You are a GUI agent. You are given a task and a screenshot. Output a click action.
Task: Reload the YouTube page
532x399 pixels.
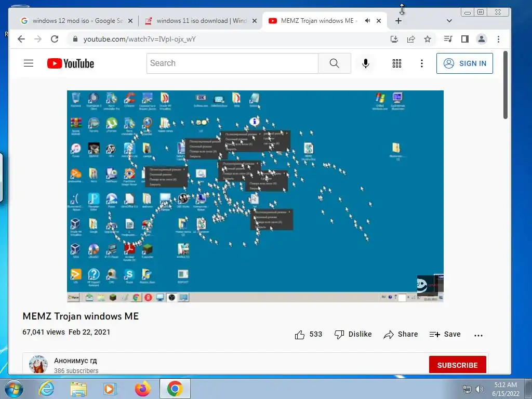tap(55, 39)
